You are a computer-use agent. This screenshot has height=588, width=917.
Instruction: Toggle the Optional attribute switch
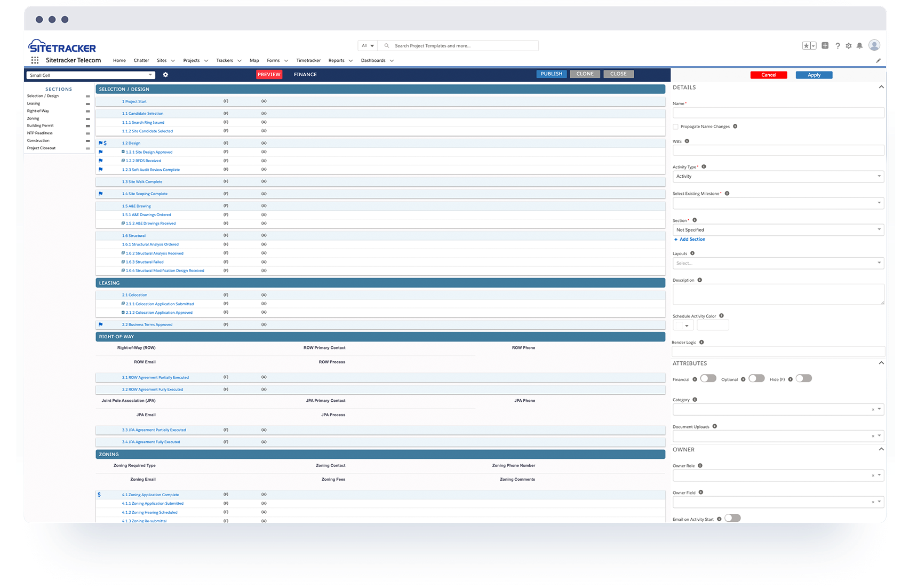[x=756, y=379]
